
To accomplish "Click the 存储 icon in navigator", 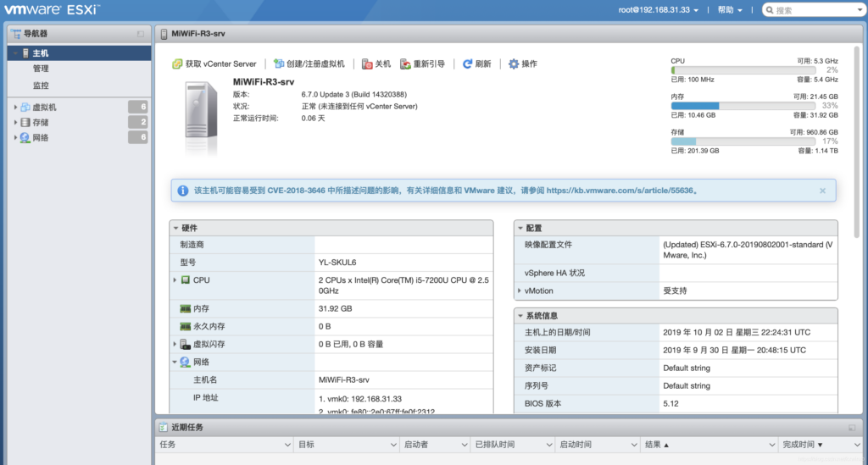I will [25, 123].
